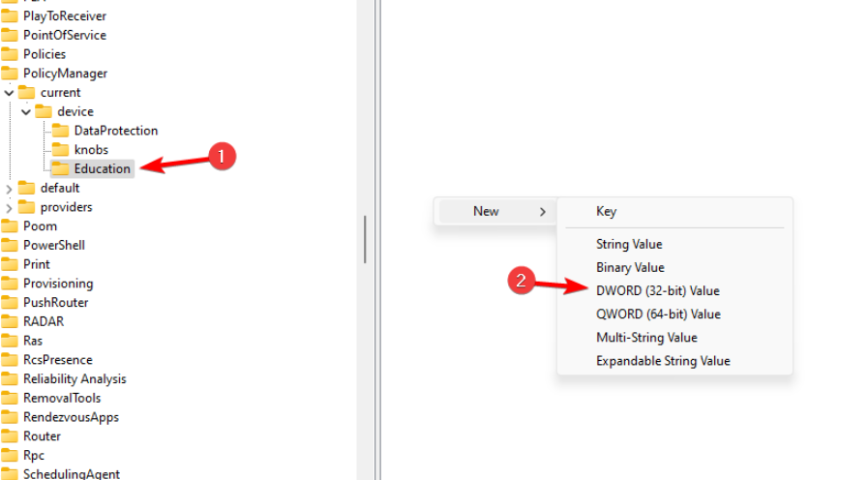Select the Provisioning folder icon
868x480 pixels.
point(10,284)
